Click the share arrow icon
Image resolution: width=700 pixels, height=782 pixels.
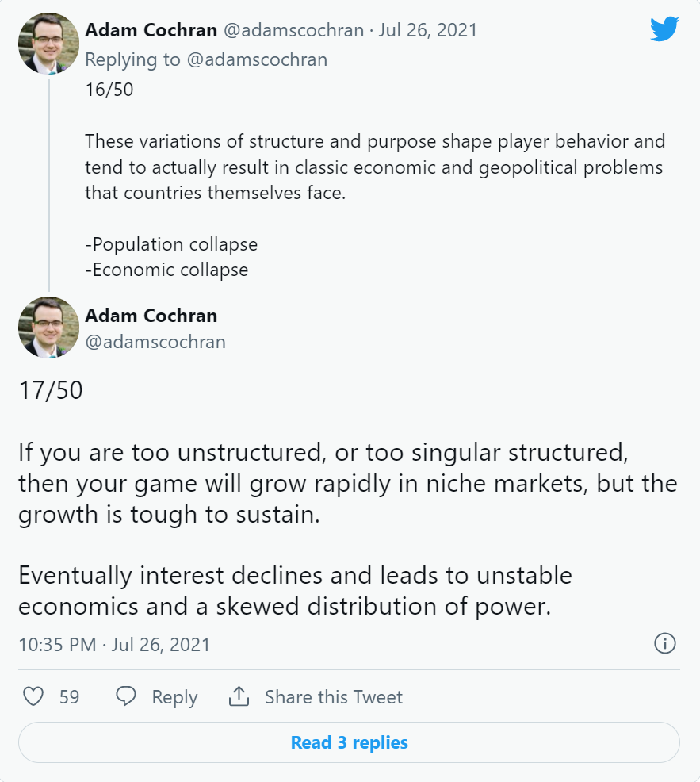click(x=239, y=696)
